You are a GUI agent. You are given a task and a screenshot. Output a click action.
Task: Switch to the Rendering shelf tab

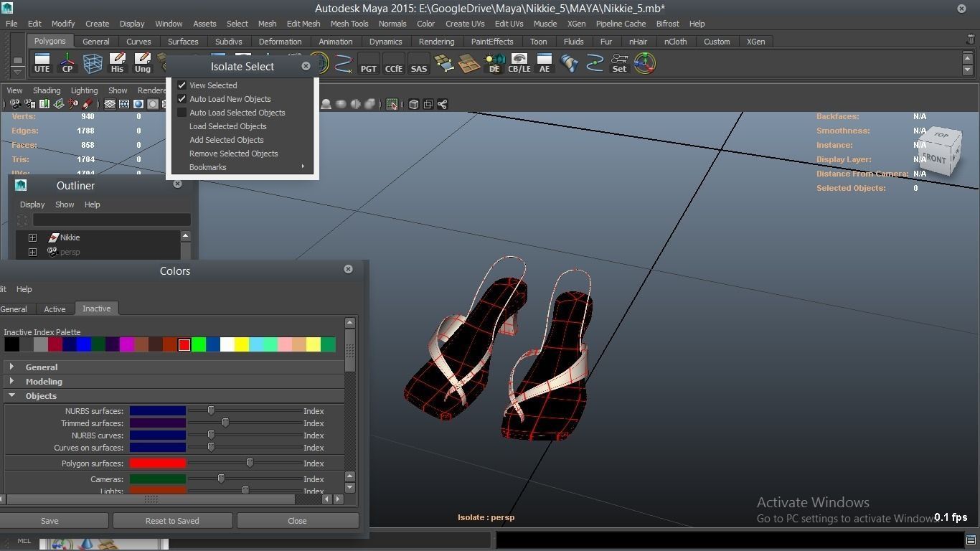(436, 42)
